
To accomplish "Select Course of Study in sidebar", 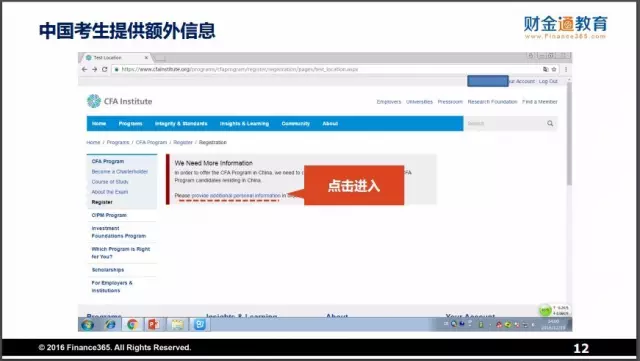I will coord(110,182).
